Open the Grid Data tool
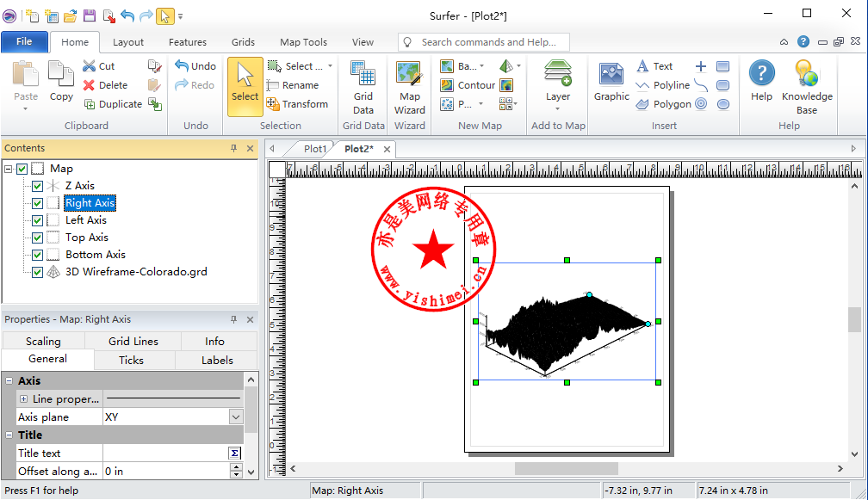868x500 pixels. pyautogui.click(x=363, y=88)
